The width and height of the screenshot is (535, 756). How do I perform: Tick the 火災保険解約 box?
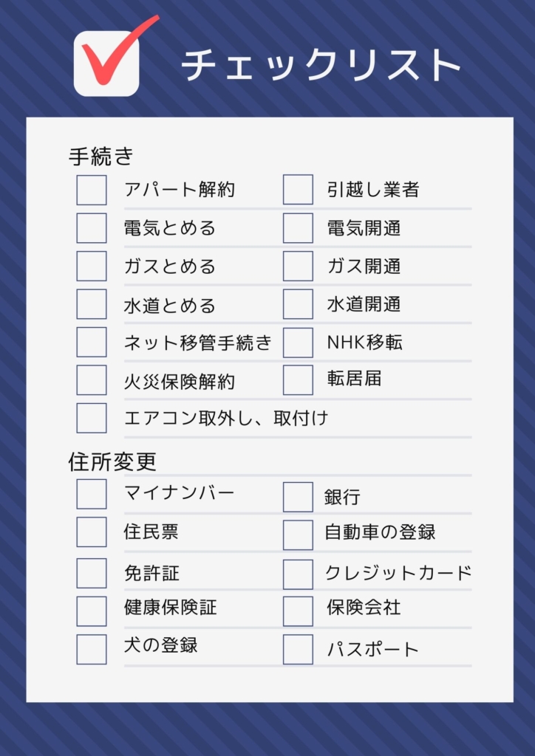[92, 380]
